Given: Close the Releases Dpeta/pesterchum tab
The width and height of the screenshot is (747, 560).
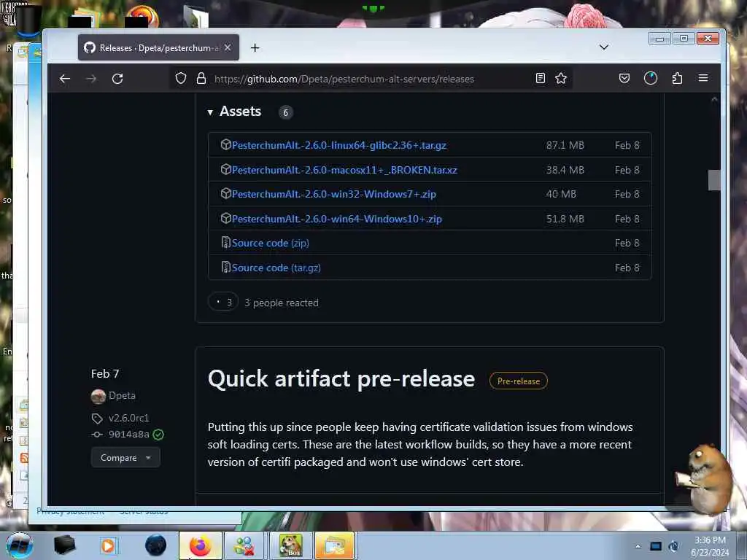Looking at the screenshot, I should pos(228,47).
